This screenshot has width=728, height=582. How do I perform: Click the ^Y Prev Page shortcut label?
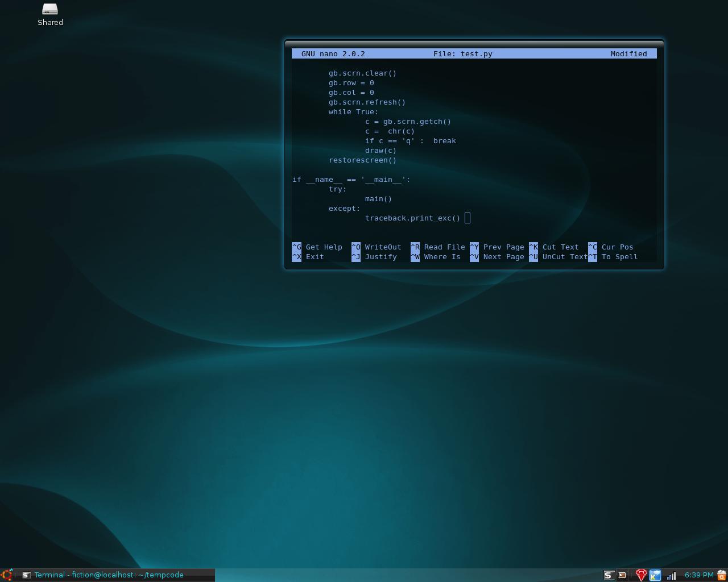[497, 247]
